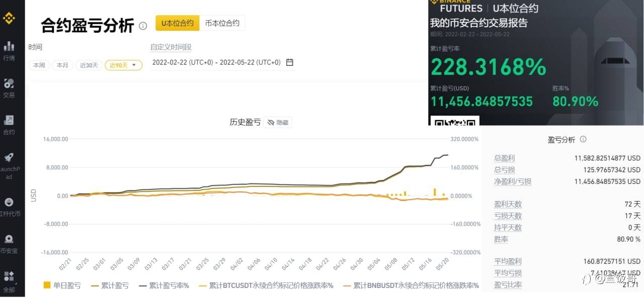Click the Binance logo in the sidebar
644x298 pixels.
point(9,19)
